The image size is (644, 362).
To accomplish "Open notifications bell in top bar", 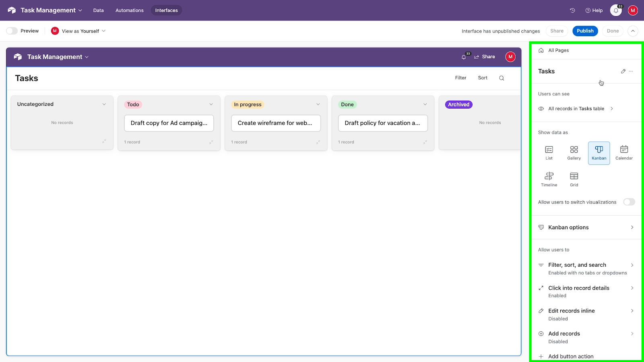I will point(616,10).
